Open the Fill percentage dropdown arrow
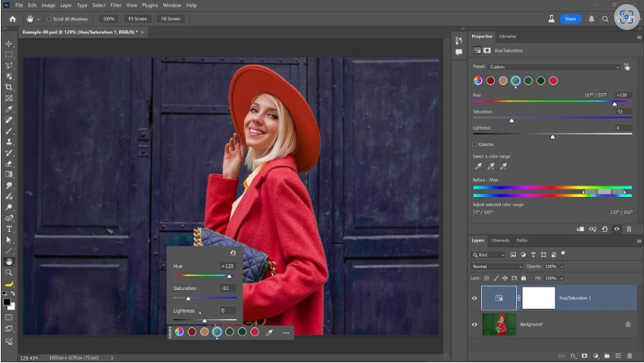 click(x=561, y=278)
